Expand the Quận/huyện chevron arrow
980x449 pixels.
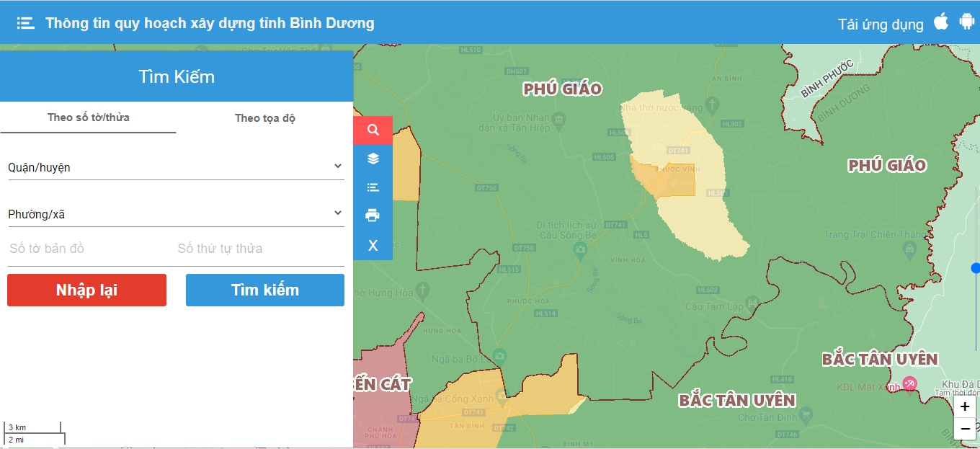pos(337,165)
